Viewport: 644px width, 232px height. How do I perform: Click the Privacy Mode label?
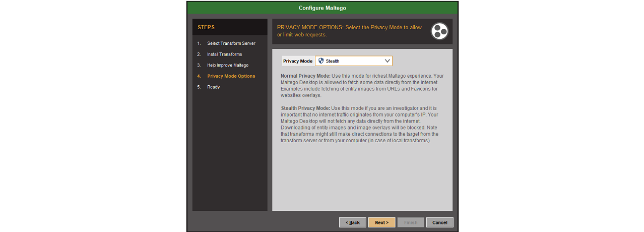coord(298,61)
